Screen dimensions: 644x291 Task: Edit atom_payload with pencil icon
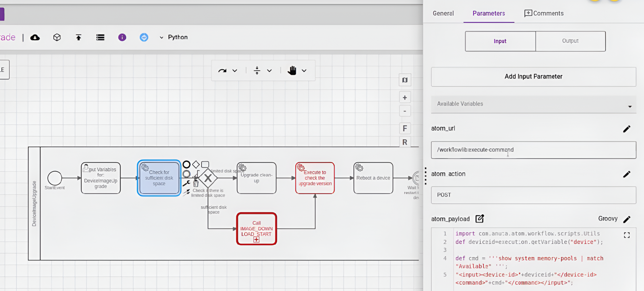(627, 219)
